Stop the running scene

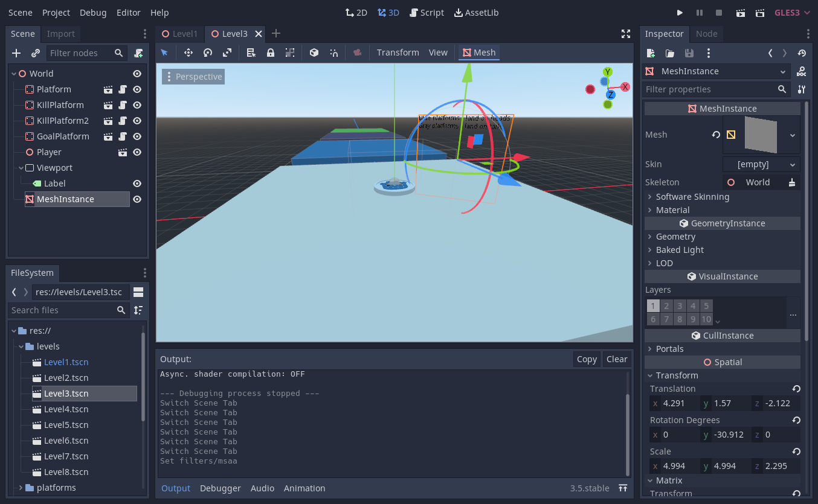click(719, 13)
